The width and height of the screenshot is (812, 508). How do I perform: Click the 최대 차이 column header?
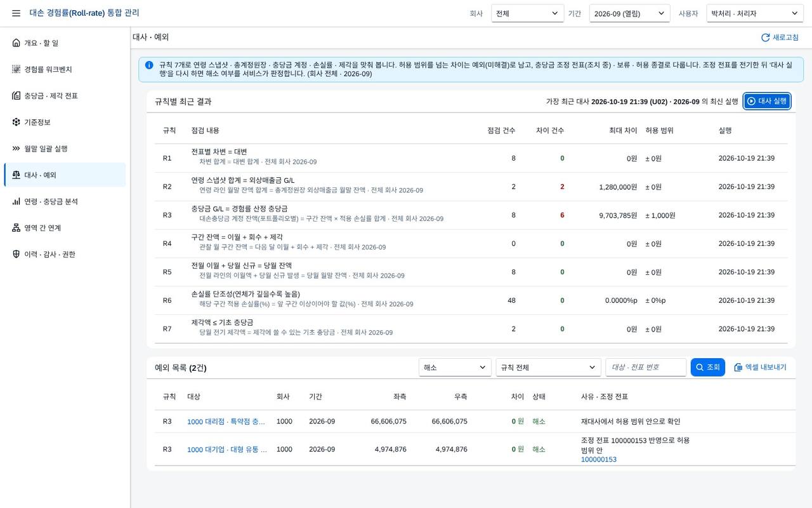[x=623, y=130]
